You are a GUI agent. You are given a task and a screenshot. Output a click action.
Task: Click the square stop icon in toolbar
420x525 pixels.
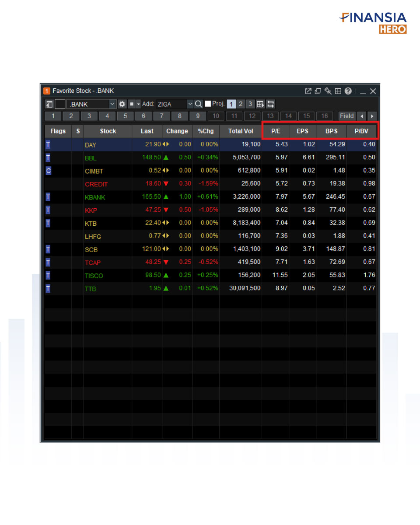(131, 104)
